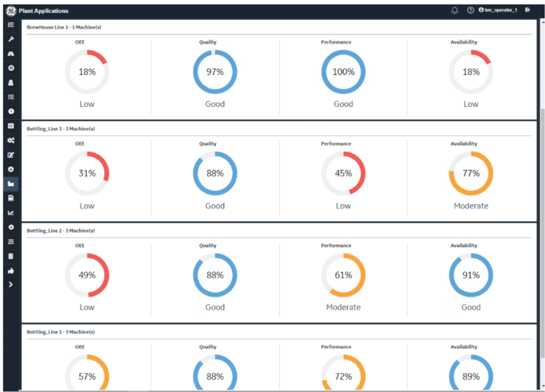Open the bm_operator_1 user menu

498,10
